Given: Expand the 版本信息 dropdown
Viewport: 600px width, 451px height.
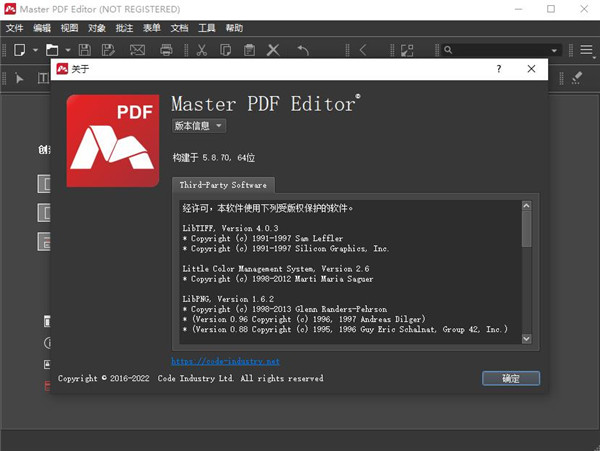Looking at the screenshot, I should (x=199, y=126).
